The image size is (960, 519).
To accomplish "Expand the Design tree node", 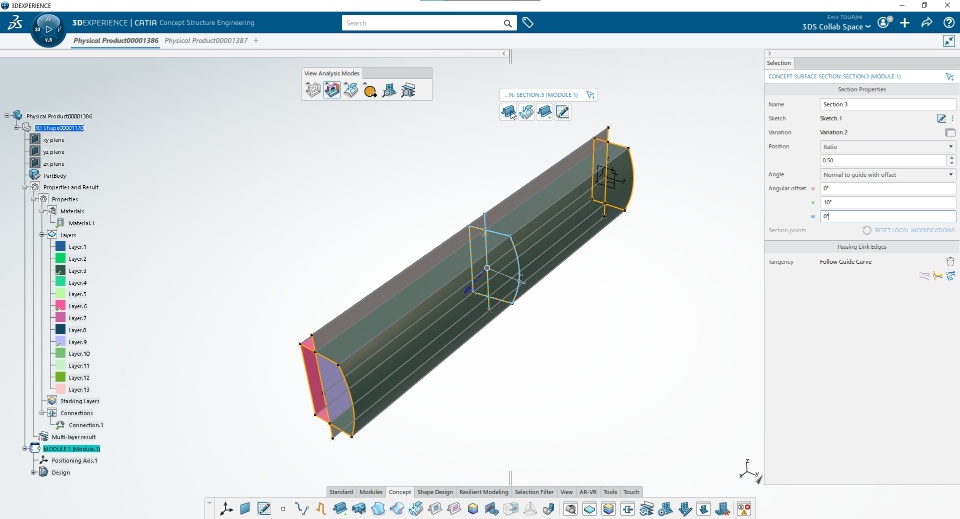I will [x=34, y=472].
